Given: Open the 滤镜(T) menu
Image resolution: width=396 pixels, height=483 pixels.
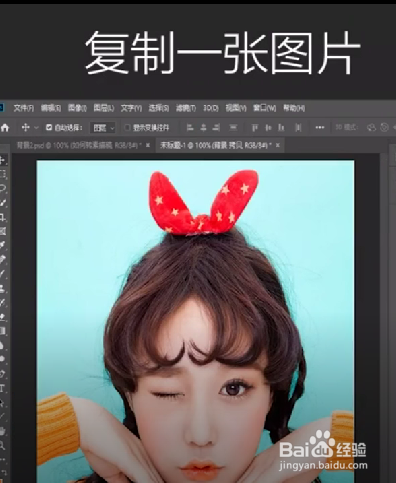Looking at the screenshot, I should 186,108.
